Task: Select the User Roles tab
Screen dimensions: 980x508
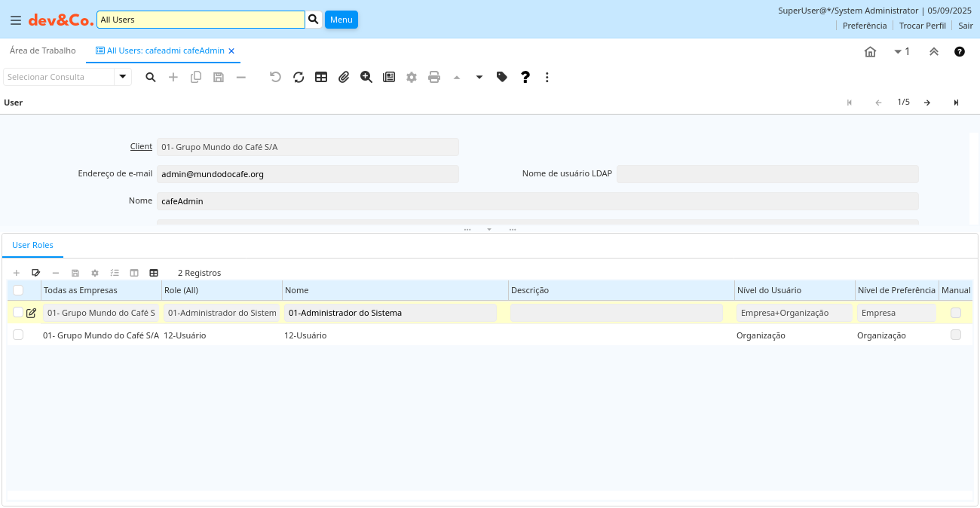Action: pos(32,246)
